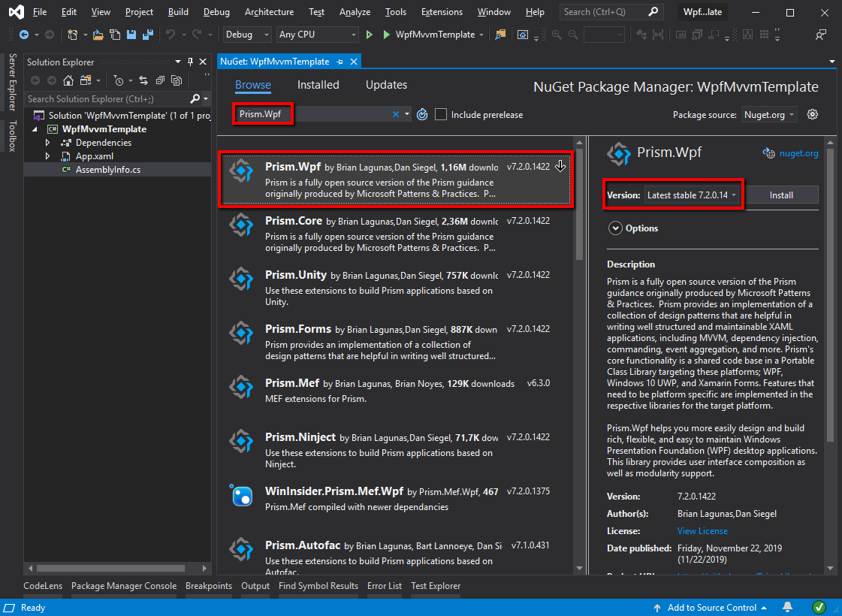Screen dimensions: 842x616
Task: Click the Undo arrow icon
Action: 171,35
